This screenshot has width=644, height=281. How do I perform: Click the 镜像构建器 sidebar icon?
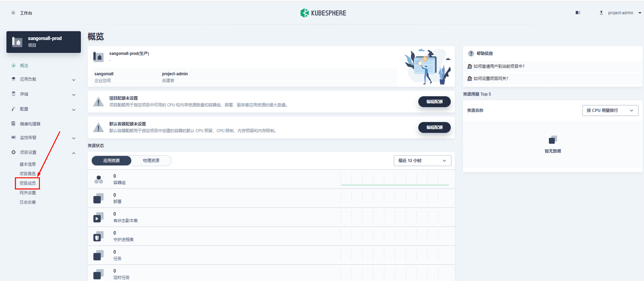(13, 124)
